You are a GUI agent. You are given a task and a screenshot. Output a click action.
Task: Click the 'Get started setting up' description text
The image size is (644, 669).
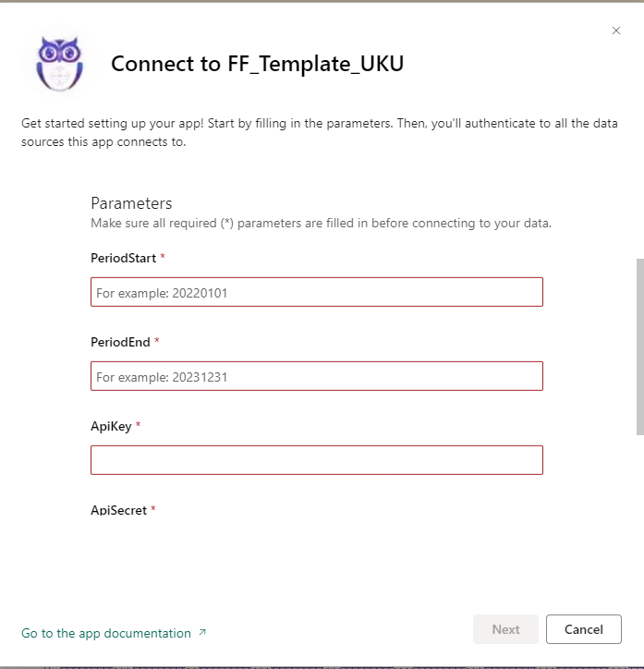coord(320,132)
